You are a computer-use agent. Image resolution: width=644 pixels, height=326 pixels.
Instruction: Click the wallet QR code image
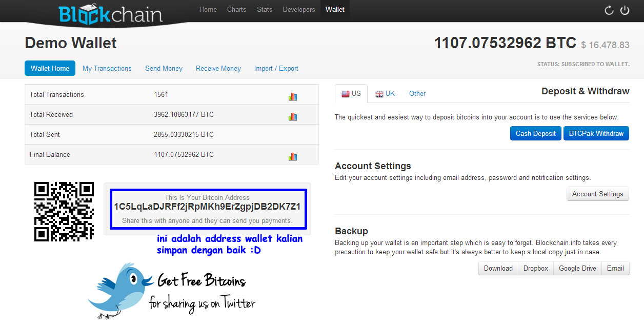pos(64,211)
